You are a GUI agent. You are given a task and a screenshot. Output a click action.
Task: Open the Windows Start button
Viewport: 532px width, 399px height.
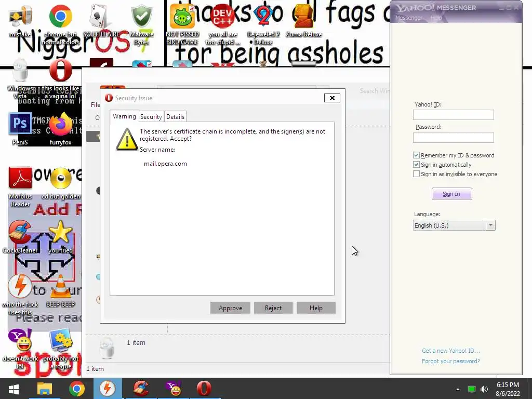14,389
